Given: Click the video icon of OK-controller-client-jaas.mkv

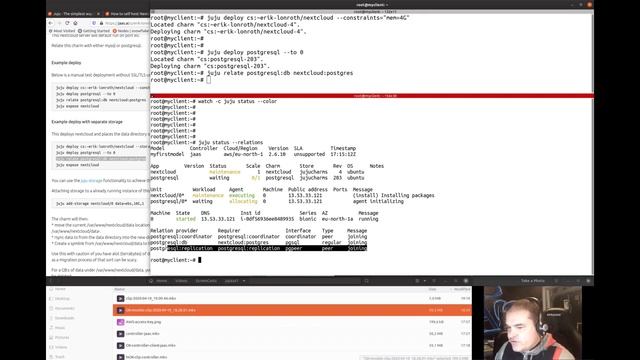Looking at the screenshot, I should (120, 345).
